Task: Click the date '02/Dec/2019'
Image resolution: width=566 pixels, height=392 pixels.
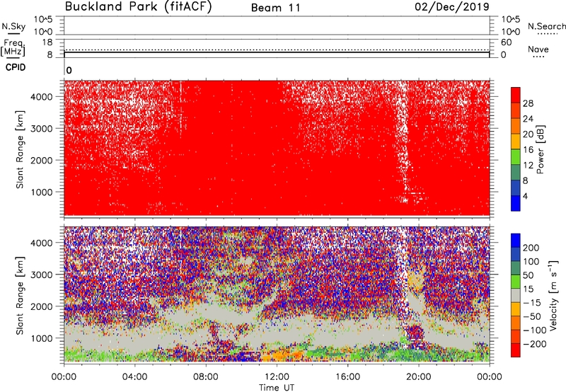Action: pos(452,7)
